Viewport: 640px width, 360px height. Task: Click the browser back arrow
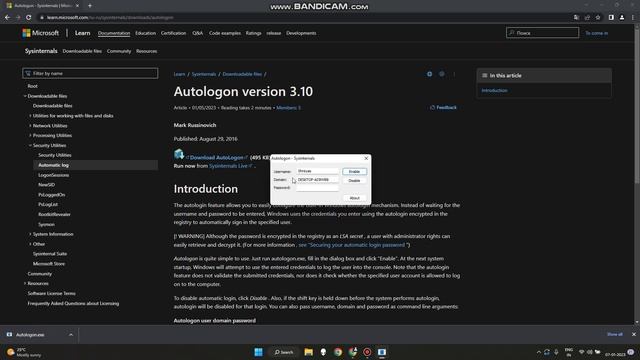[x=7, y=18]
